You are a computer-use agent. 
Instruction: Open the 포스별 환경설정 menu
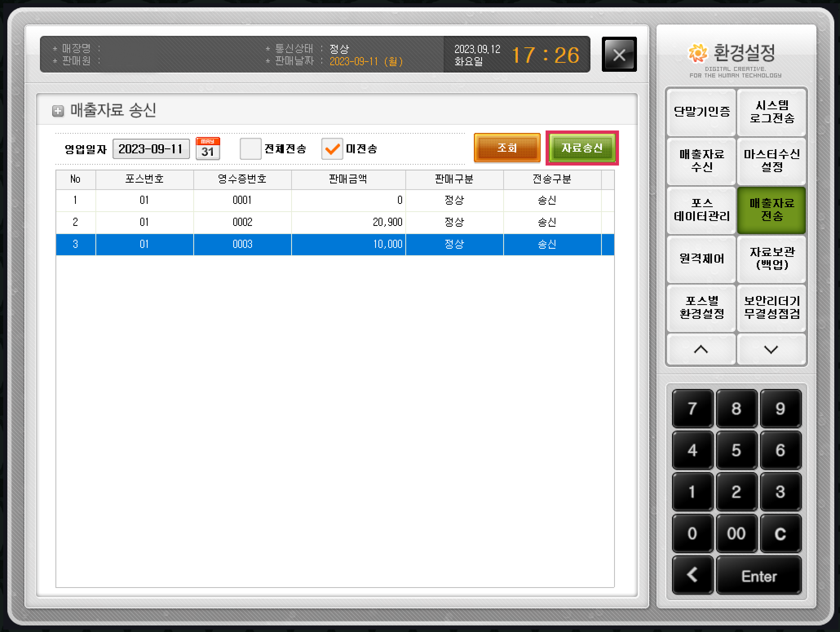tap(701, 307)
